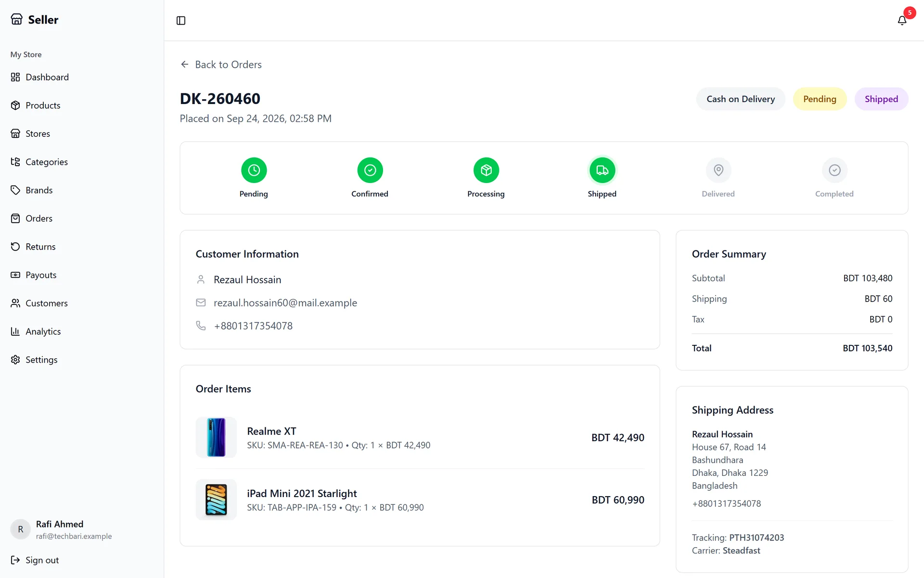Click the customer person icon

tap(201, 279)
